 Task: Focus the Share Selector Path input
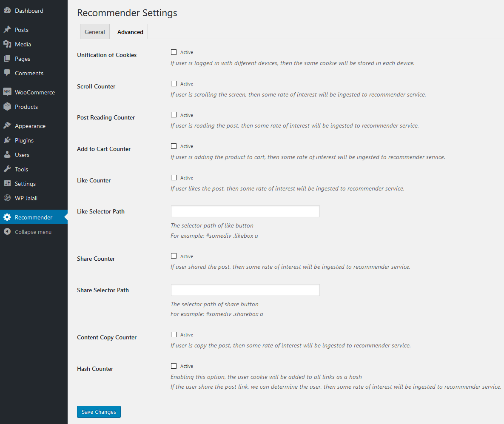click(x=245, y=290)
